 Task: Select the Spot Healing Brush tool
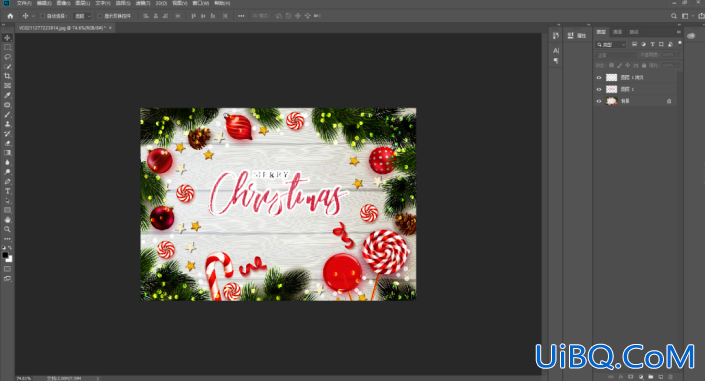[7, 105]
